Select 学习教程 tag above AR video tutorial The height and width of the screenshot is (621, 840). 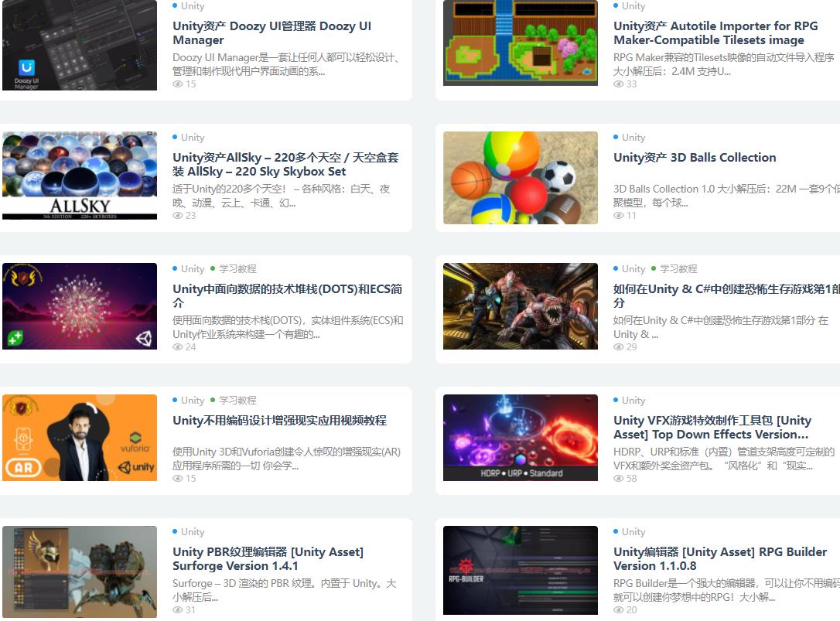[237, 400]
